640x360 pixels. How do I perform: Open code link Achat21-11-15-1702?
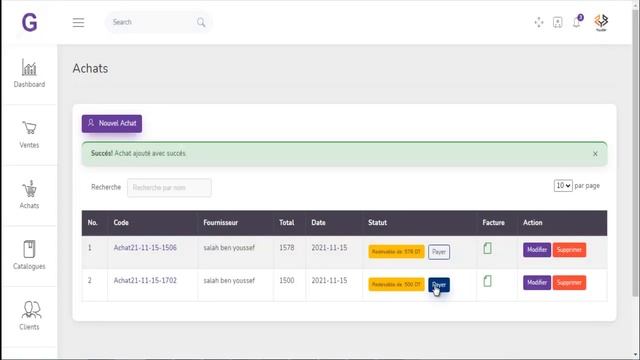(x=145, y=280)
